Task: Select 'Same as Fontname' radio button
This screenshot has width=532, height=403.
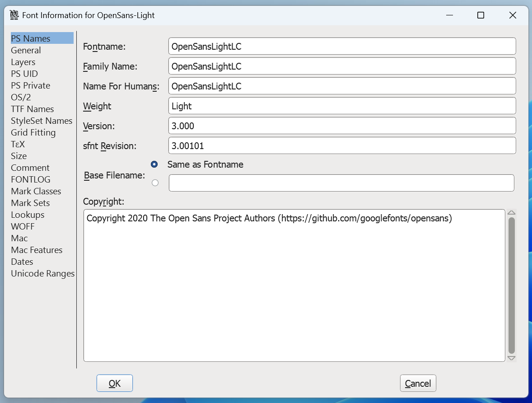Action: [x=155, y=164]
